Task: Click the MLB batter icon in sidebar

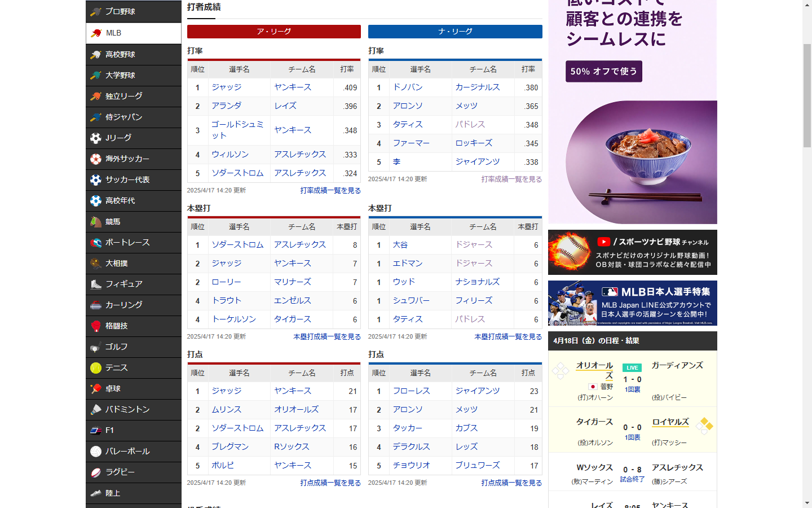Action: [x=96, y=33]
